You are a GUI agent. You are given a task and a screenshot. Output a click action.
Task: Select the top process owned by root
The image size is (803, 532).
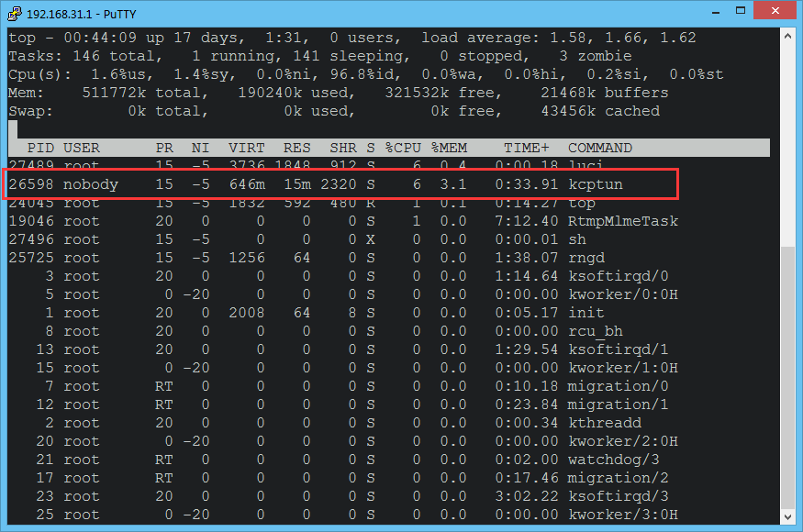pos(367,202)
